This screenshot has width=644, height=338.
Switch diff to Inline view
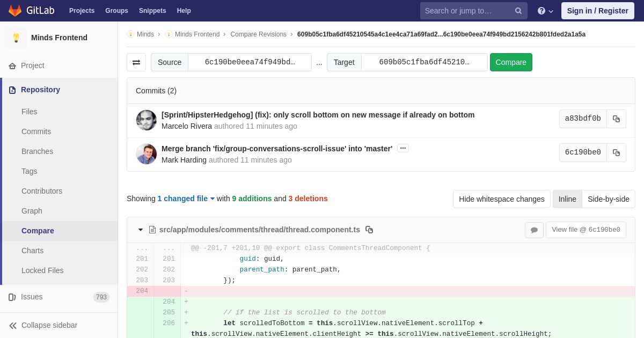pos(567,199)
